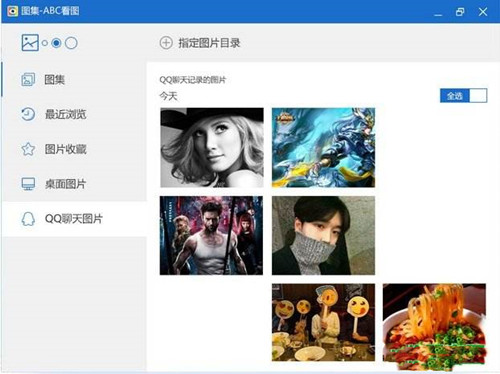Click the ABC看图 app logo icon
500x374 pixels.
[12, 11]
